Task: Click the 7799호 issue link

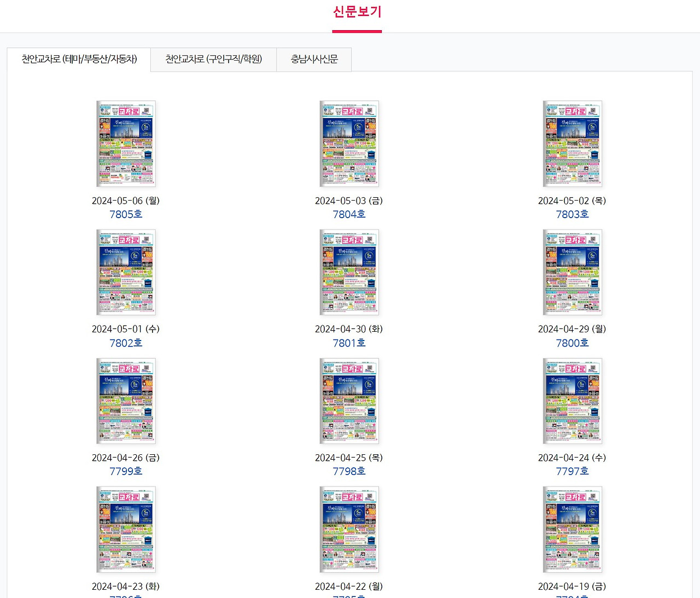Action: [x=126, y=471]
